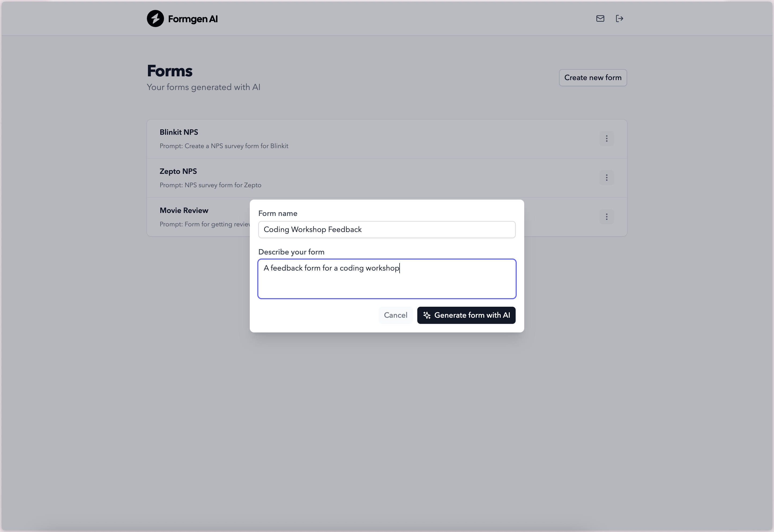Click Zepto NPS prompt description text
This screenshot has width=774, height=532.
(x=210, y=185)
